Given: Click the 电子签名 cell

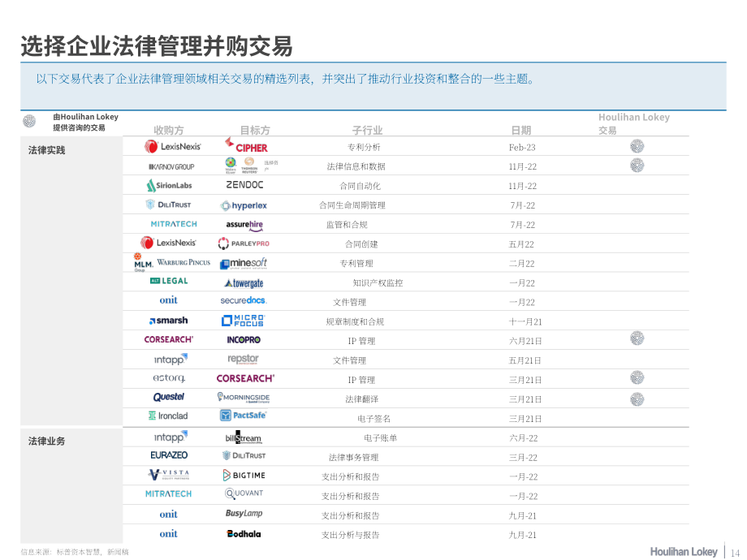Looking at the screenshot, I should click(374, 419).
